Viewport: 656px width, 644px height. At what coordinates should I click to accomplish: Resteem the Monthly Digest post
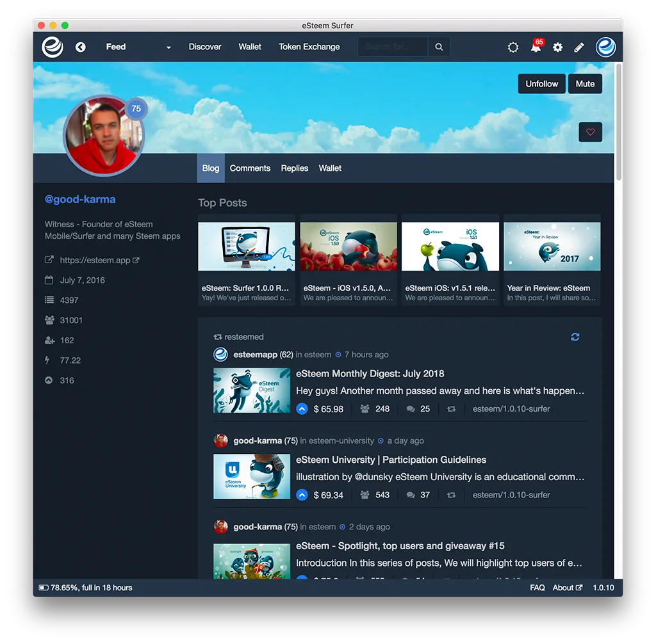[x=451, y=409]
